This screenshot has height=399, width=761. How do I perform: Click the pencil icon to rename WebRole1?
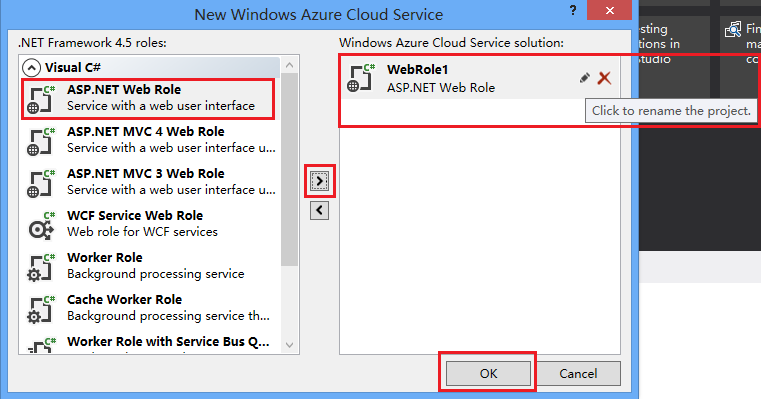click(x=585, y=78)
